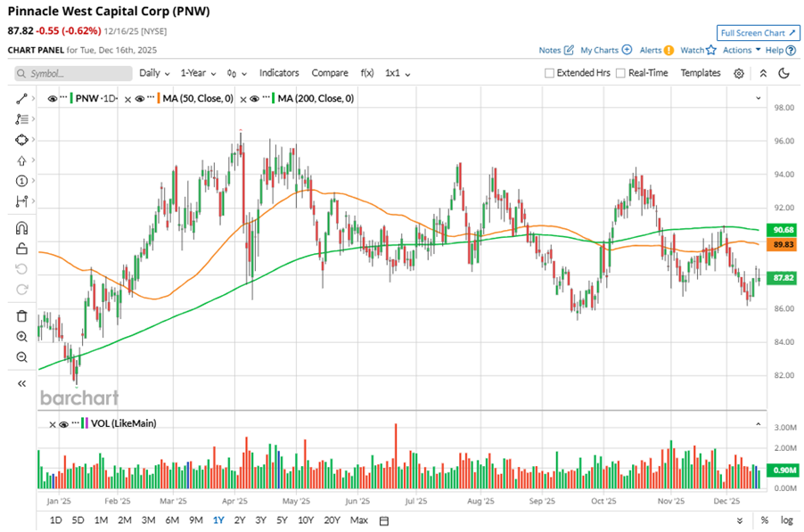Select the arrow marker tool
Image resolution: width=804 pixels, height=532 pixels.
[21, 160]
